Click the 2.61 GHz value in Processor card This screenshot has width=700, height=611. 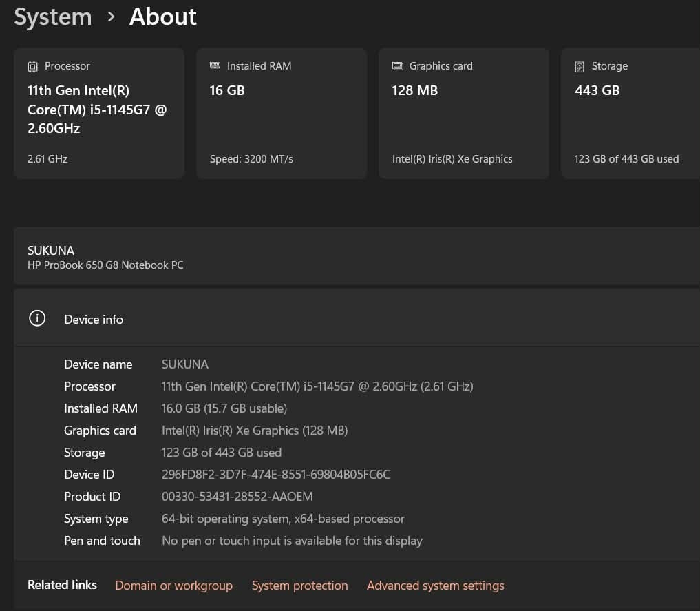pyautogui.click(x=47, y=159)
